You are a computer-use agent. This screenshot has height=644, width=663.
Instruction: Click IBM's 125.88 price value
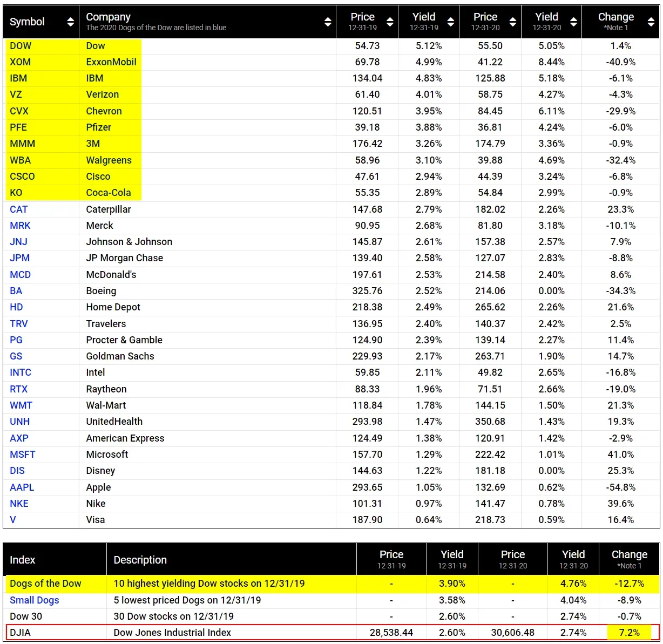490,78
